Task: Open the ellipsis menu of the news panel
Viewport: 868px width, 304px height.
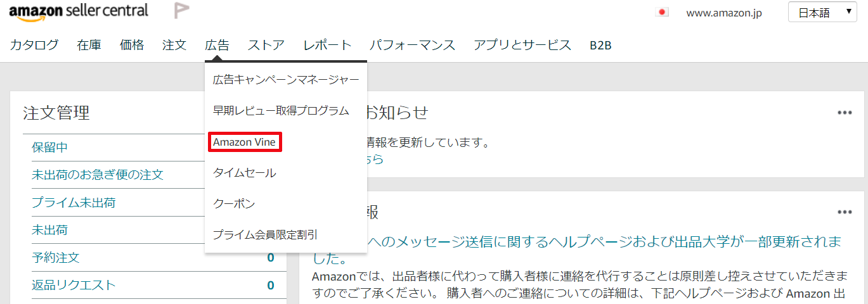Action: point(844,212)
